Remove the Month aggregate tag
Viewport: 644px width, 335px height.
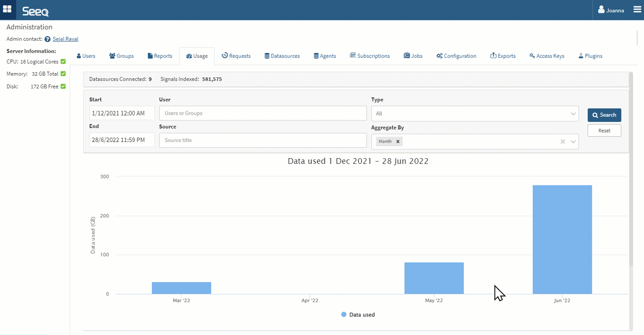(397, 141)
